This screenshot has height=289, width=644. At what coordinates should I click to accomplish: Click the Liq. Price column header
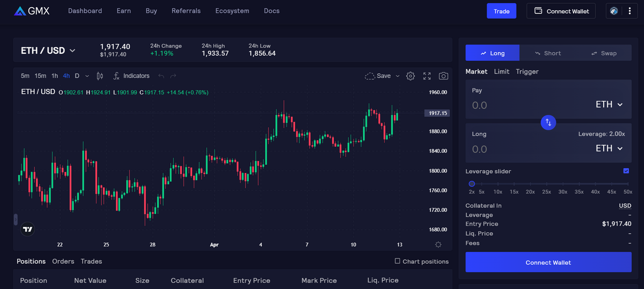point(383,280)
